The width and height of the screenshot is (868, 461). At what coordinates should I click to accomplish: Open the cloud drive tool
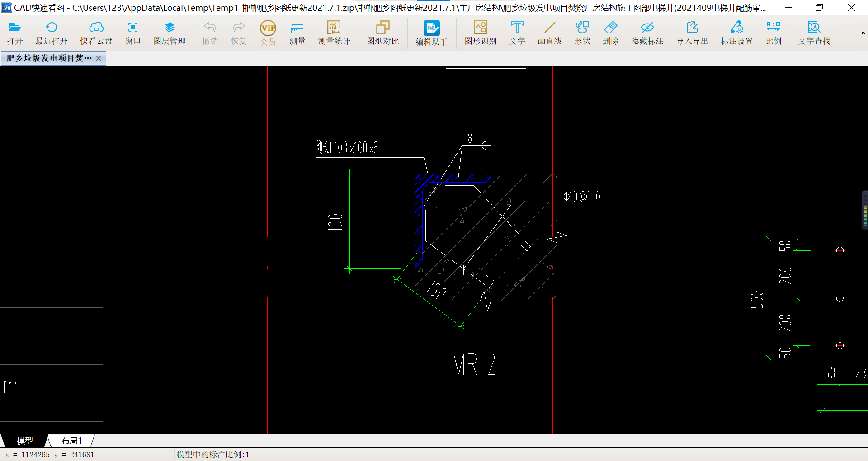coord(96,28)
